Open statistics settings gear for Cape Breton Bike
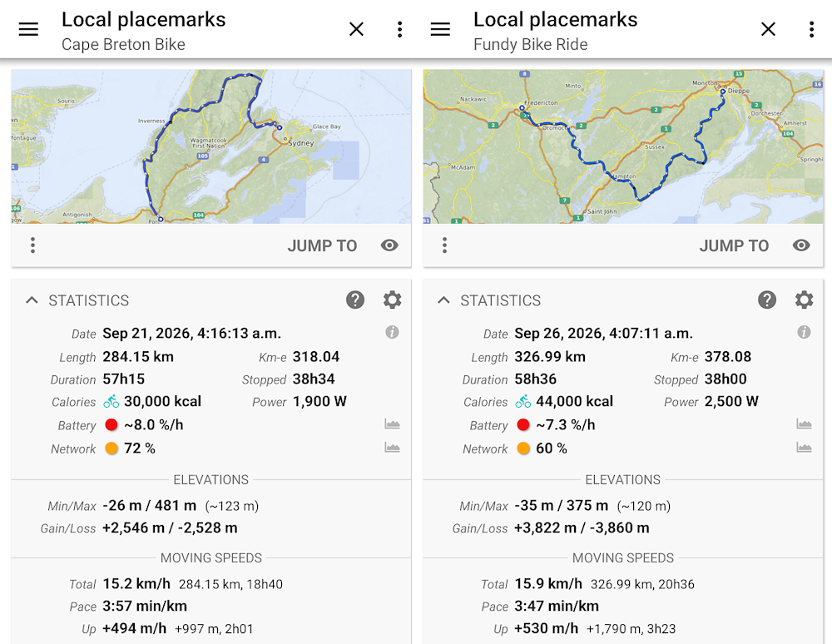The image size is (832, 644). coord(392,300)
